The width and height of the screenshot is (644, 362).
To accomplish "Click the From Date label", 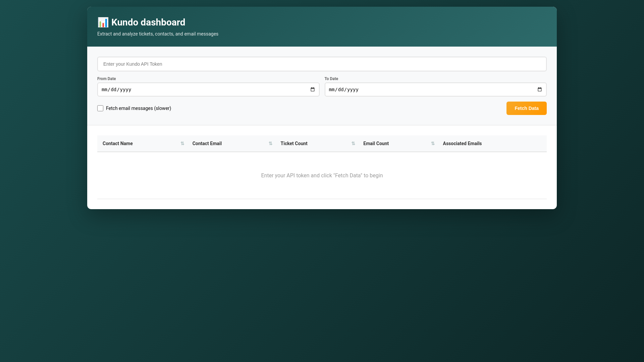I will [x=107, y=79].
